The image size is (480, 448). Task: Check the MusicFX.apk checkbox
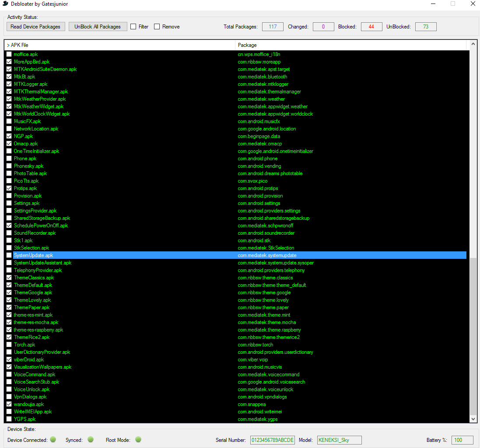point(9,121)
